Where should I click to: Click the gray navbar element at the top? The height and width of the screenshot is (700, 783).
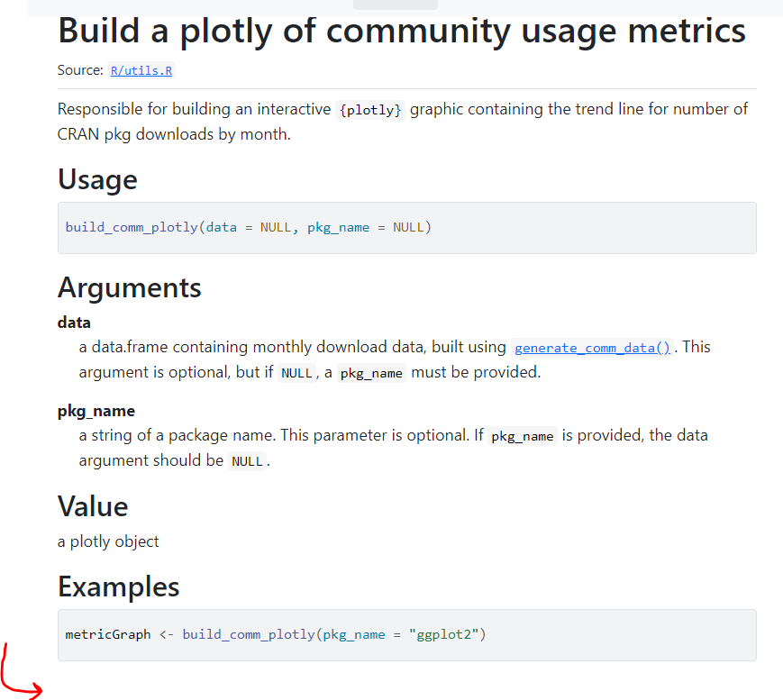click(395, 5)
